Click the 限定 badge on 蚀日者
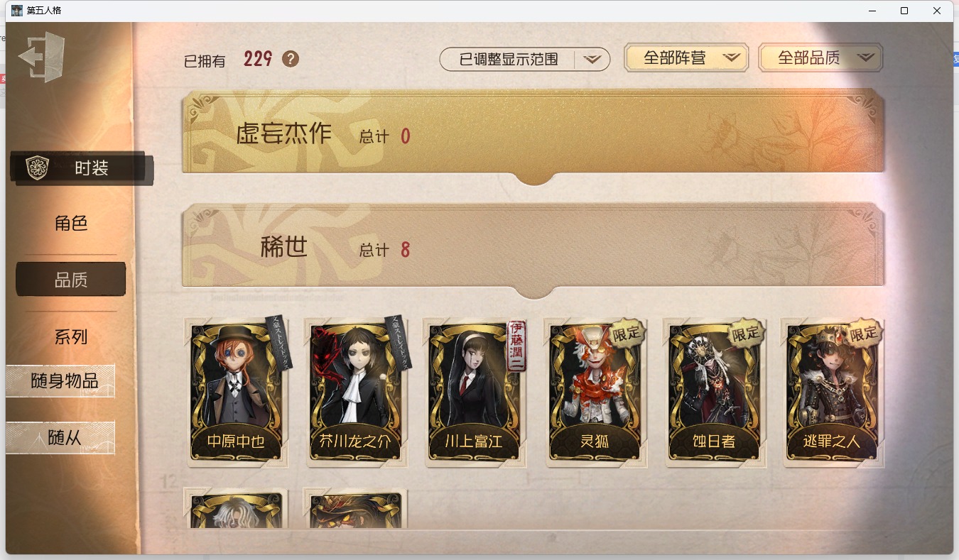The height and width of the screenshot is (560, 959). pos(745,333)
